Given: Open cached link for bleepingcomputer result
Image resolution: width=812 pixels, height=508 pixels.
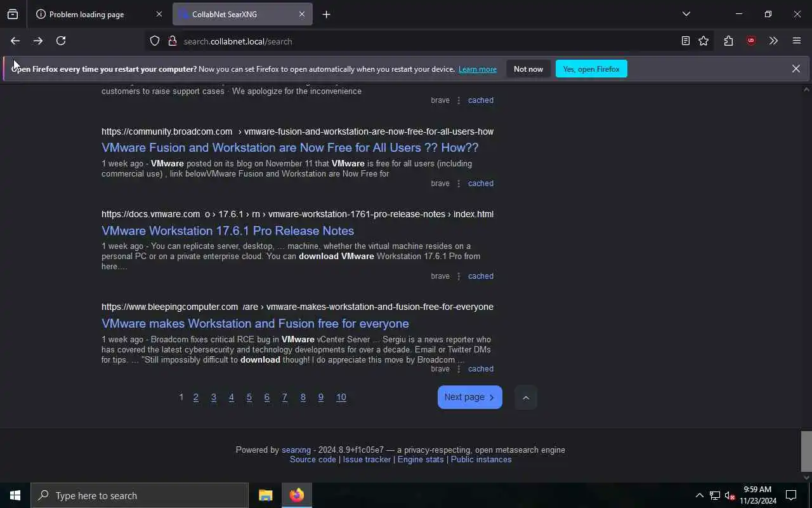Looking at the screenshot, I should (480, 369).
